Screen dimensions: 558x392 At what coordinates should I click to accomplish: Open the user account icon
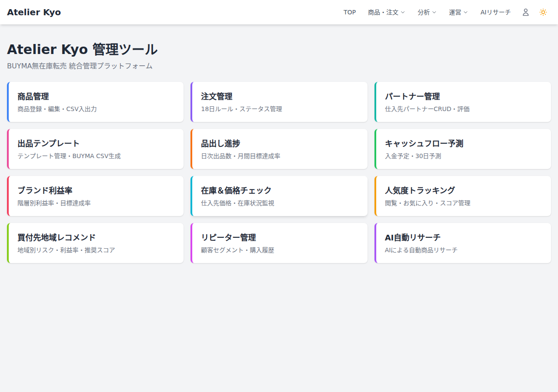[526, 12]
